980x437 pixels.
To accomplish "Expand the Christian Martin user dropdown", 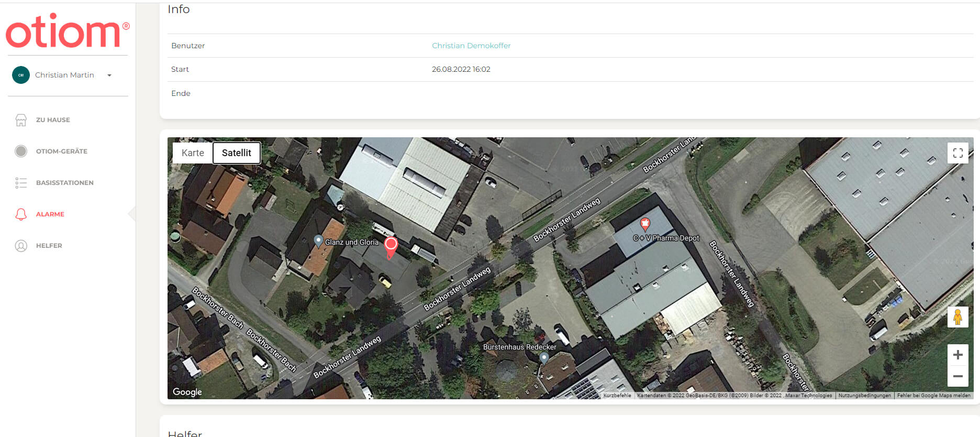I will (x=109, y=75).
